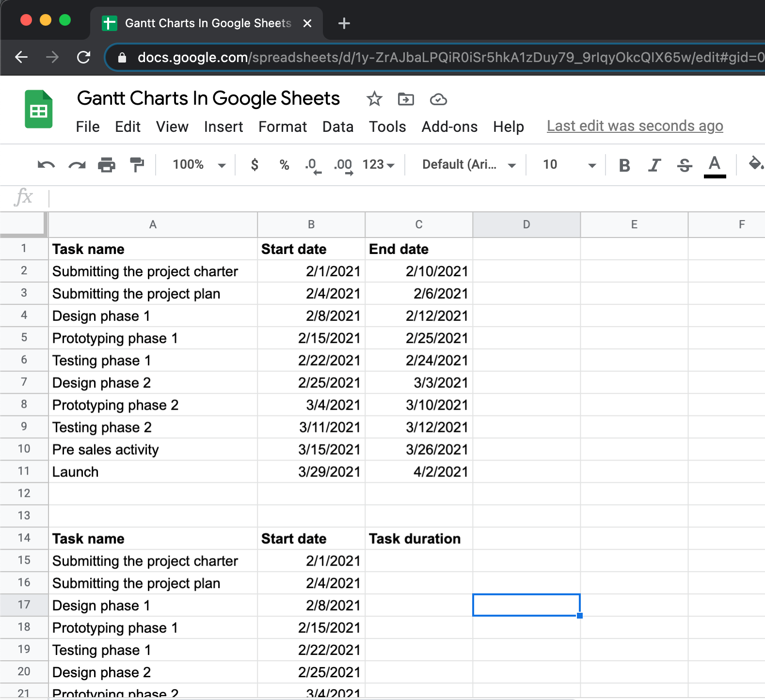Click the Decrease decimal places button
Viewport: 765px width, 700px height.
(313, 165)
